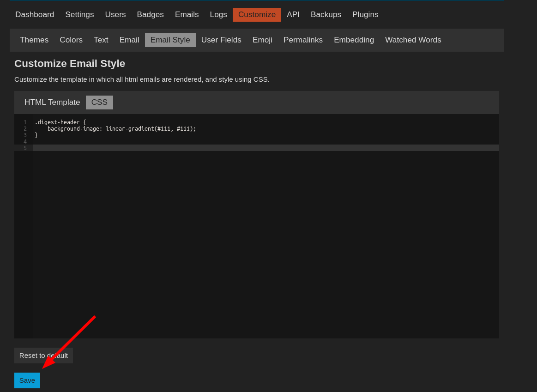View the Logs section
This screenshot has width=537, height=392.
pyautogui.click(x=218, y=15)
